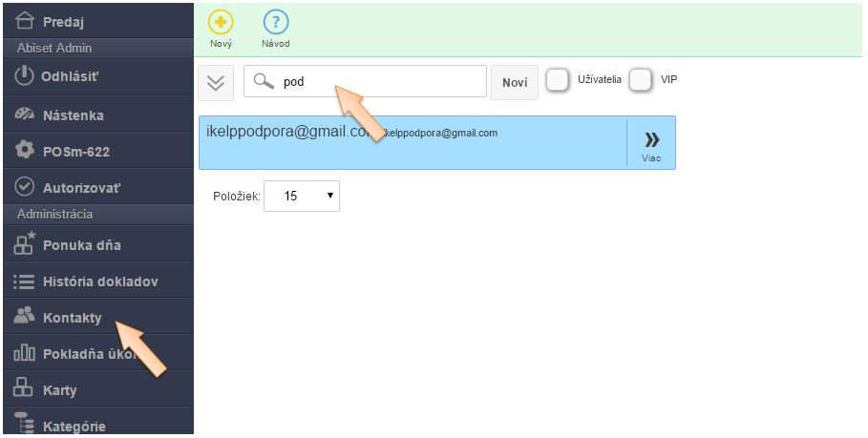Enable the Užívatelia checkbox

point(558,81)
